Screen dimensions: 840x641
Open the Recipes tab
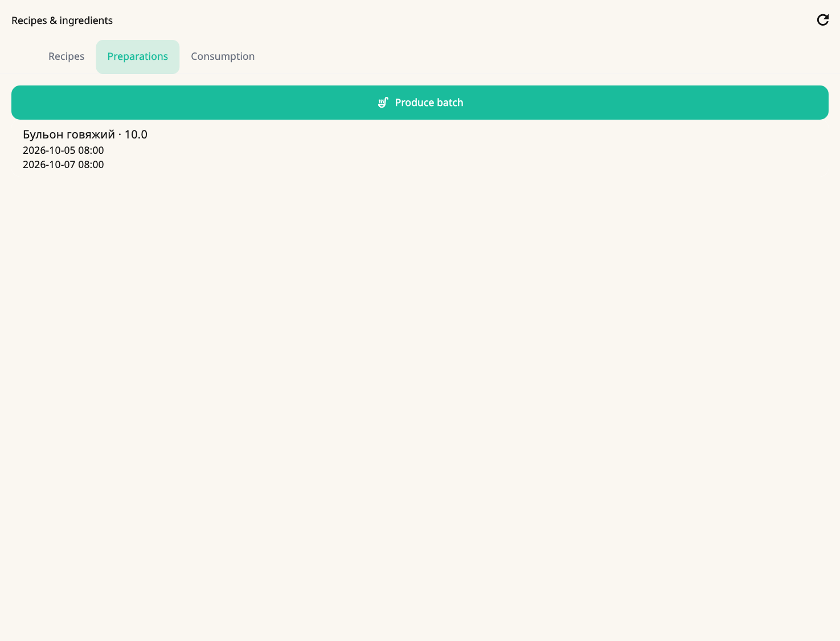click(66, 56)
